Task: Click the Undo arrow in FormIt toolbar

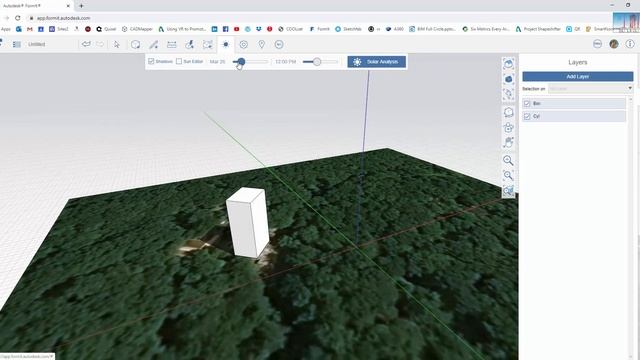Action: tap(86, 44)
